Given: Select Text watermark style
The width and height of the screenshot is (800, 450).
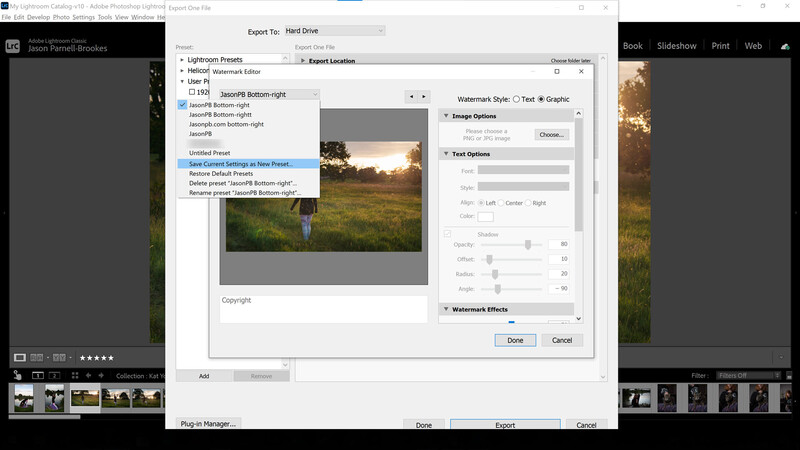Looking at the screenshot, I should [516, 99].
